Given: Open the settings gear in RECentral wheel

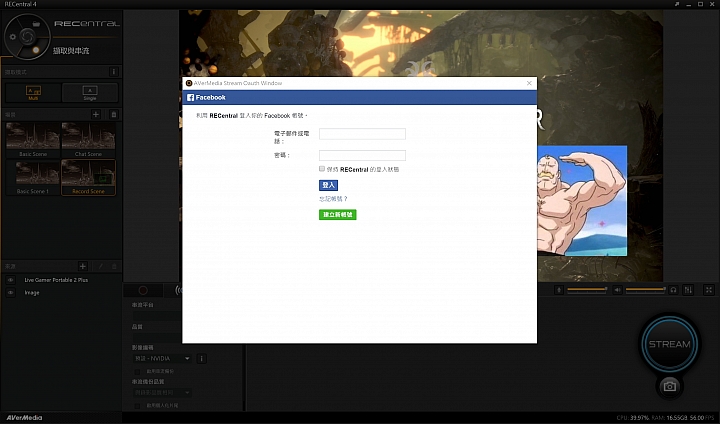Looking at the screenshot, I should pos(13,37).
